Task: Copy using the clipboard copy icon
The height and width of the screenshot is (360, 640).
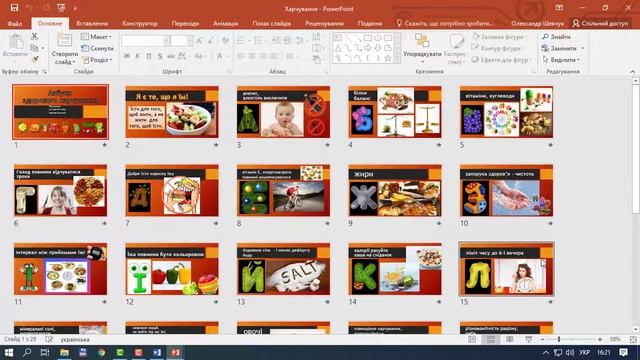Action: click(34, 48)
